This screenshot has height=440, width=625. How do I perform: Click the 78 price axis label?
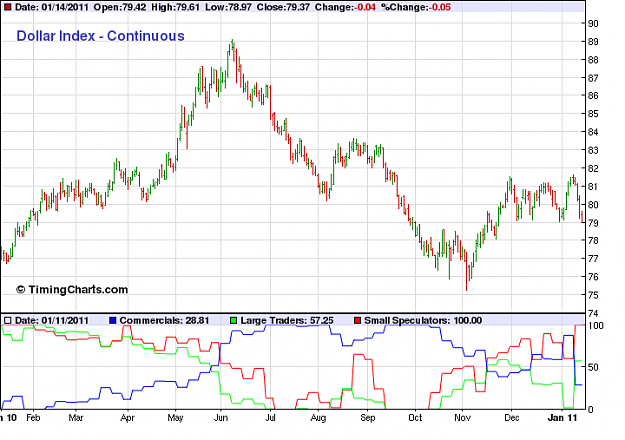[x=593, y=240]
